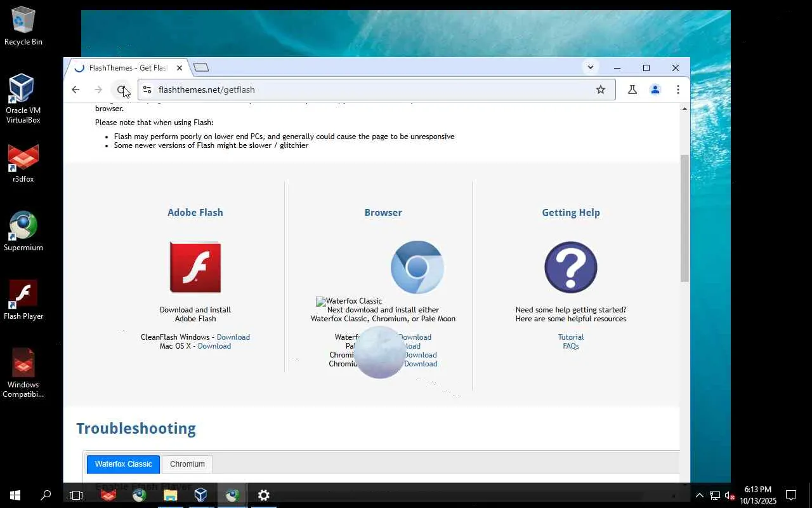
Task: Select the Waterfox Classic troubleshooting tab
Action: coord(123,464)
